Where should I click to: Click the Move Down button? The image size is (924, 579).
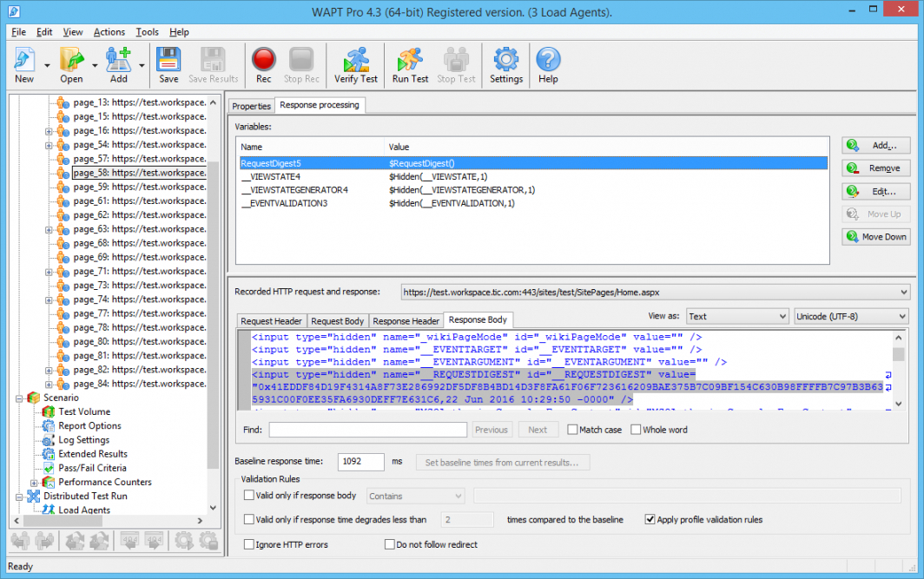point(875,237)
